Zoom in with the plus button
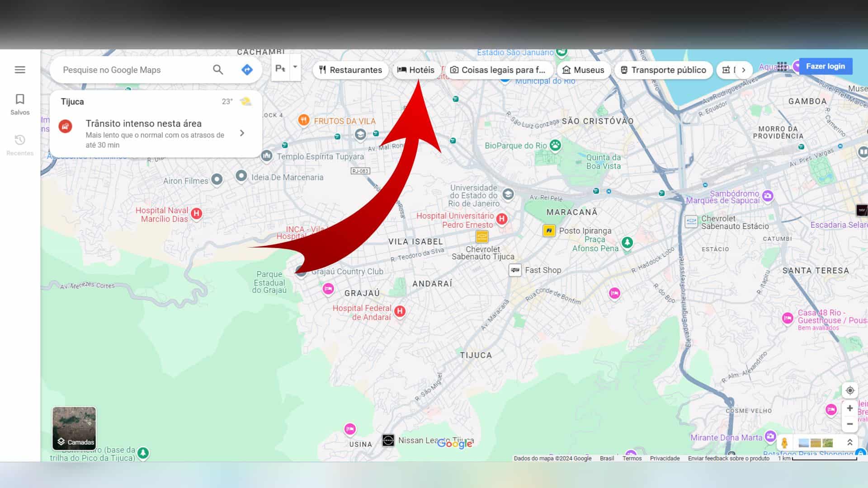Screen dimensions: 868x488 click(850, 408)
